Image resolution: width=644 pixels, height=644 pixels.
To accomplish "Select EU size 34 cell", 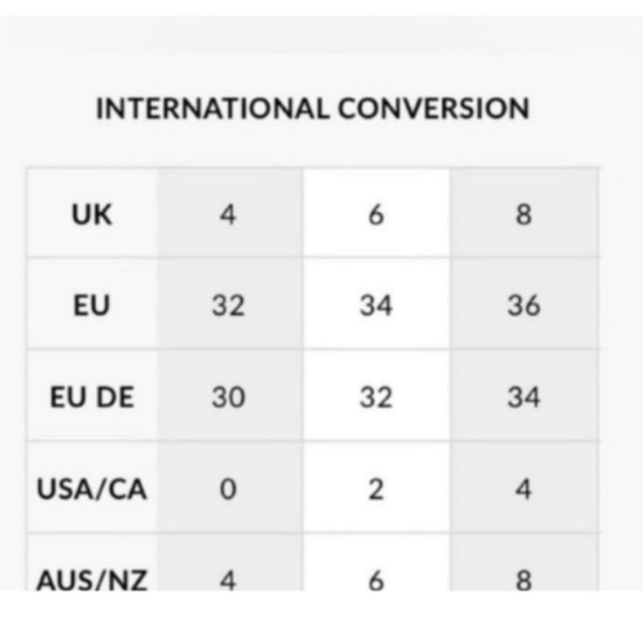I will pos(377,304).
